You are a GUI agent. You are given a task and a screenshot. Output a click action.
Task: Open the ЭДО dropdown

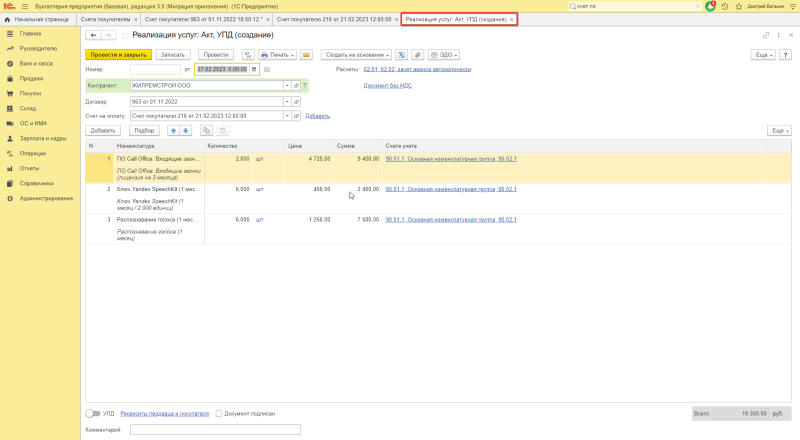pyautogui.click(x=443, y=55)
